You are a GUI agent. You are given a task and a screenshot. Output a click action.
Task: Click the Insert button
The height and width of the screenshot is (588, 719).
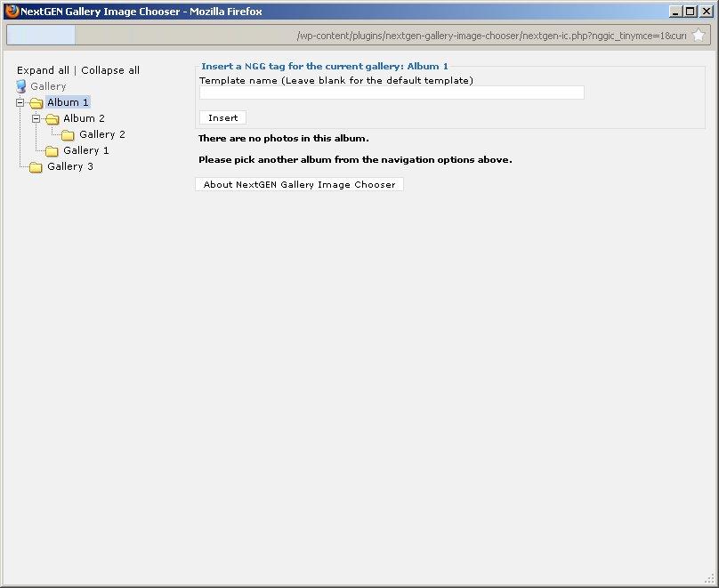click(x=222, y=117)
